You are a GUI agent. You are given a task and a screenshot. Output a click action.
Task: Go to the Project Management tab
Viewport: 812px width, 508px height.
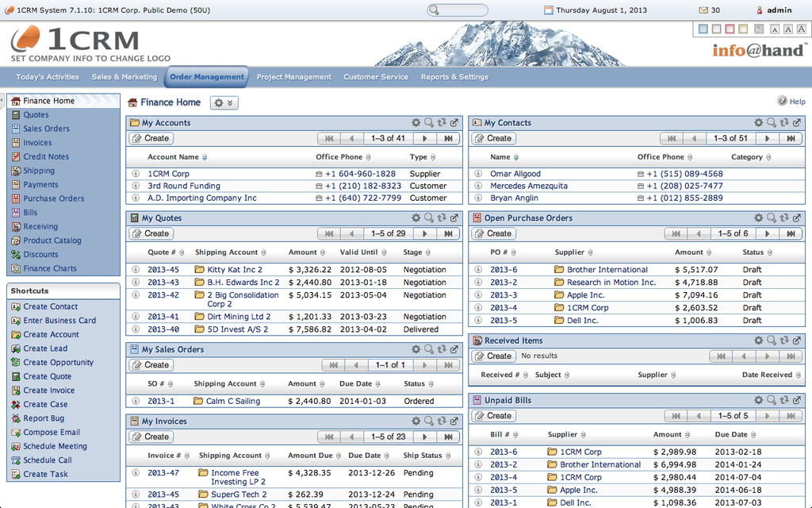pyautogui.click(x=294, y=77)
